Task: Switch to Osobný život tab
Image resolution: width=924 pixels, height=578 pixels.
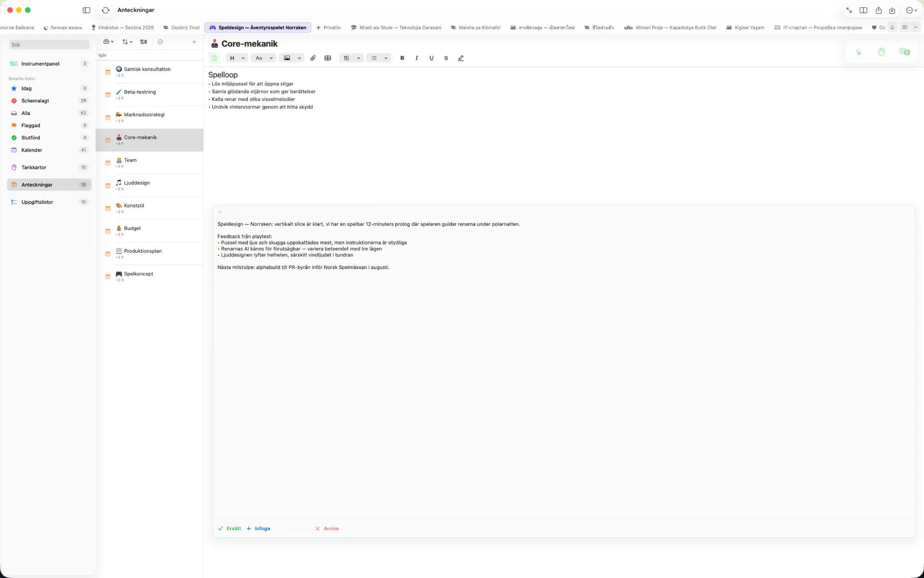Action: 181,28
